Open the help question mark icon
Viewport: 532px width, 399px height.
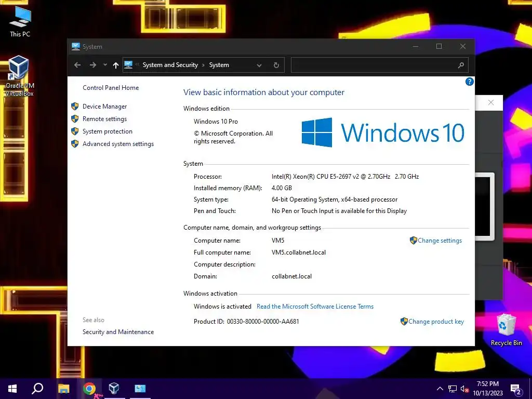click(469, 82)
